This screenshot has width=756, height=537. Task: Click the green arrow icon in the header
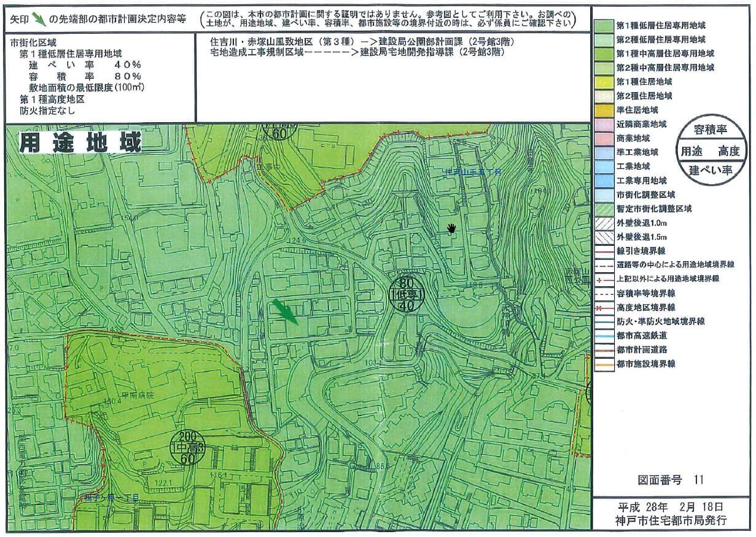[39, 19]
